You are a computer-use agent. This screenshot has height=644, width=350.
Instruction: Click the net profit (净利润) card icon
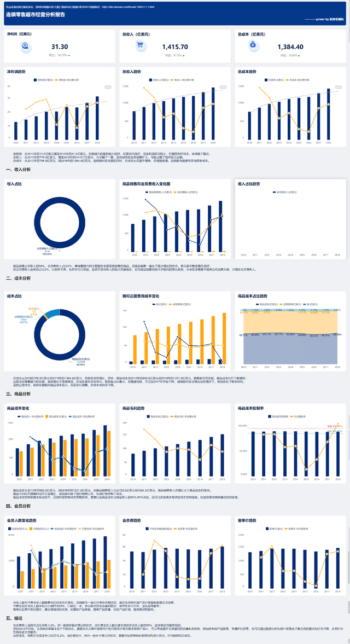[26, 47]
